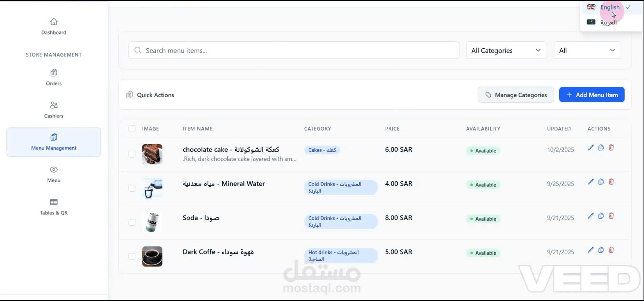Switch language to العربية
This screenshot has width=644, height=301.
point(608,23)
